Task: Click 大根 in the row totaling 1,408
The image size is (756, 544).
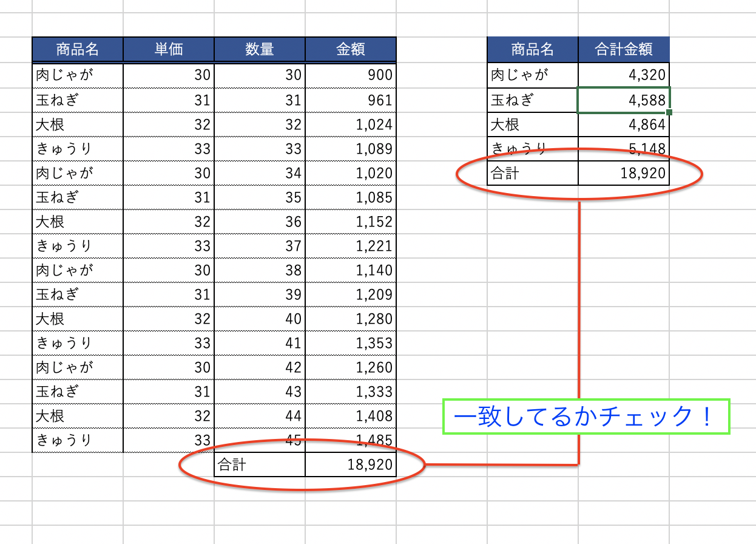Action: point(78,416)
